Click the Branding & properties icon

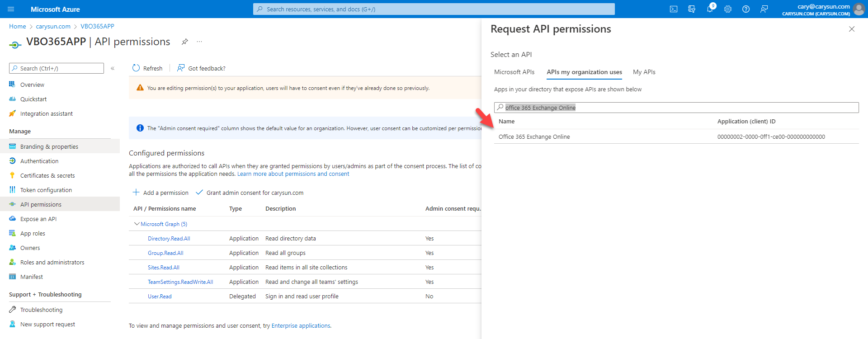pyautogui.click(x=12, y=146)
